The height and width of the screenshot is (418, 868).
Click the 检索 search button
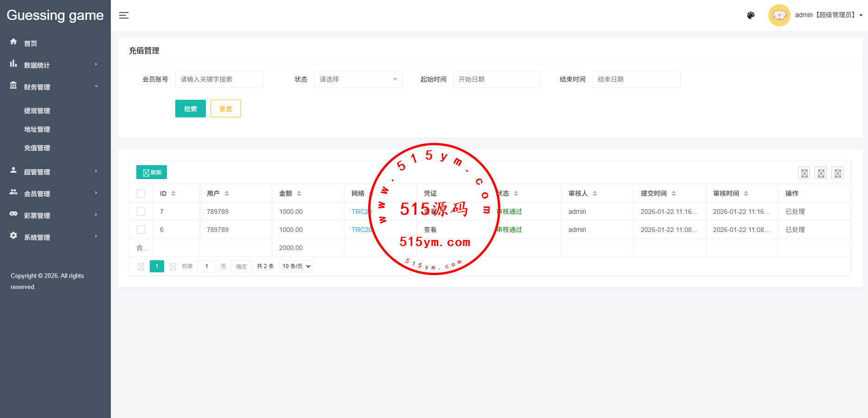tap(190, 109)
